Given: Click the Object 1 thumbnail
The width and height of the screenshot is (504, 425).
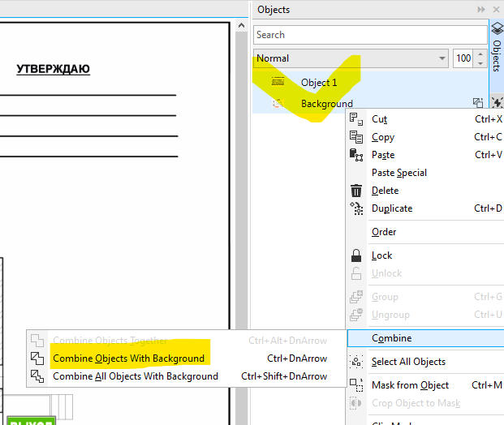Looking at the screenshot, I should pos(278,82).
